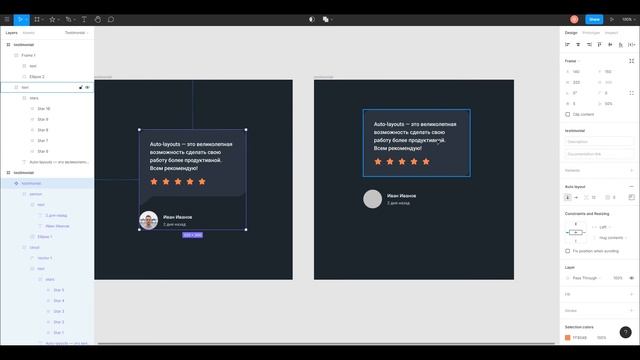Toggle visibility eye on hovered layer row
The width and height of the screenshot is (640, 360).
tap(87, 87)
